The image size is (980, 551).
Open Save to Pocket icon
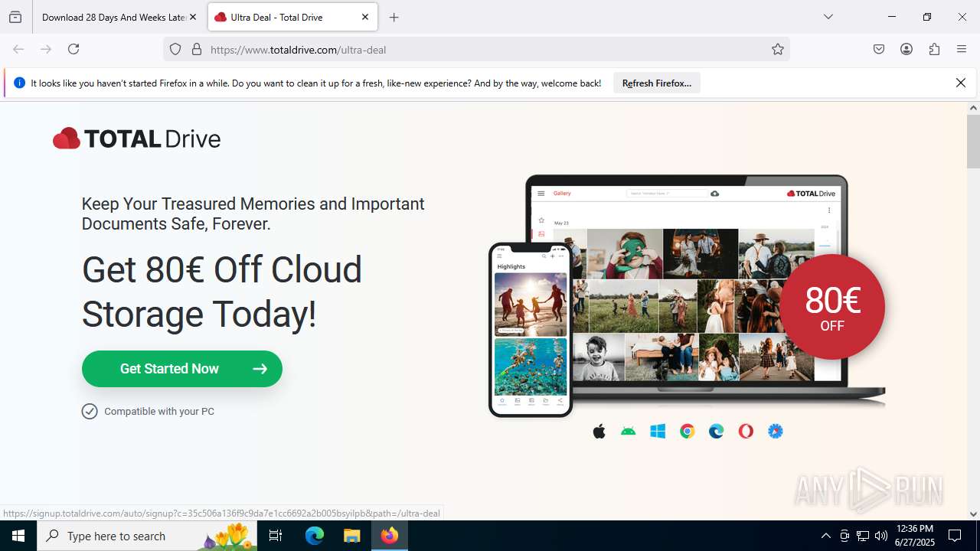879,49
